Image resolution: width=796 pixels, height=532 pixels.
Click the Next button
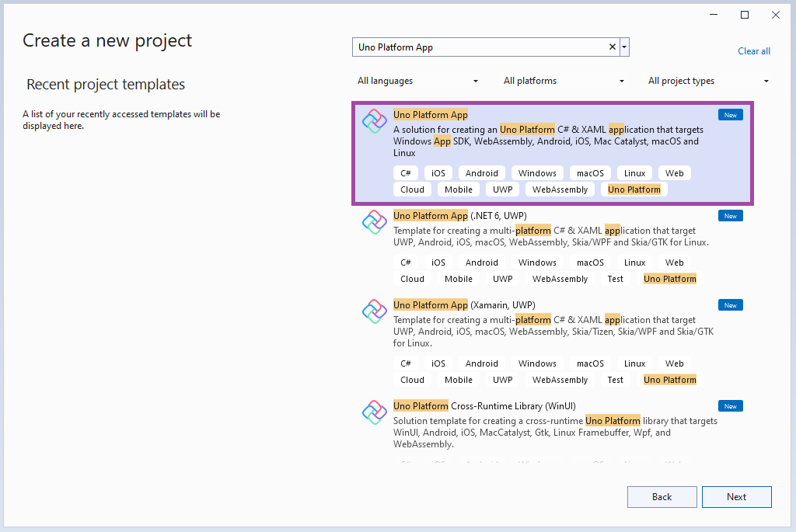[737, 497]
